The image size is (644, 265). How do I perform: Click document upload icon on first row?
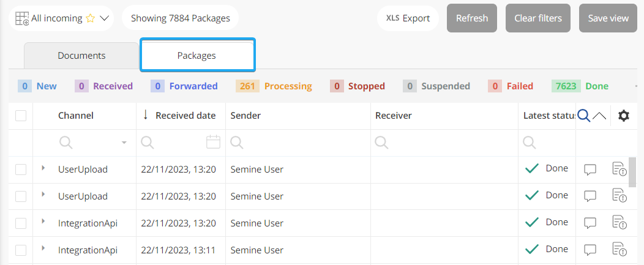(x=620, y=170)
